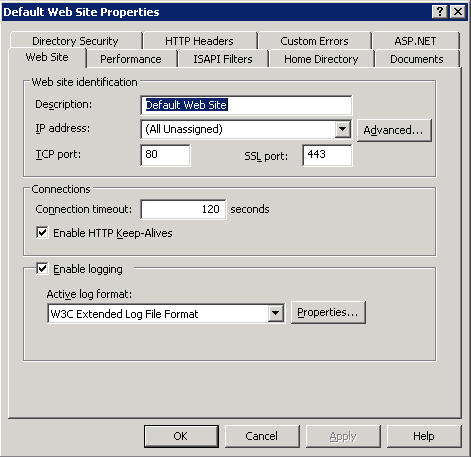
Task: Click in the TCP port field
Action: click(x=165, y=155)
